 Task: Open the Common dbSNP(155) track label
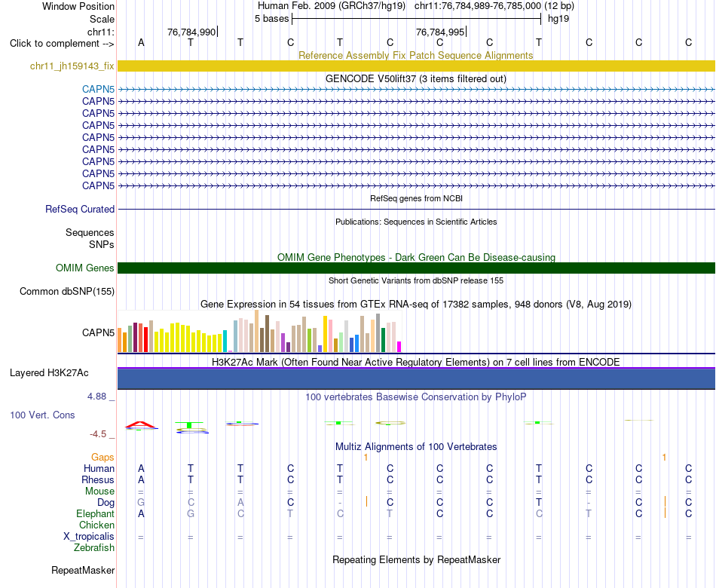(67, 292)
